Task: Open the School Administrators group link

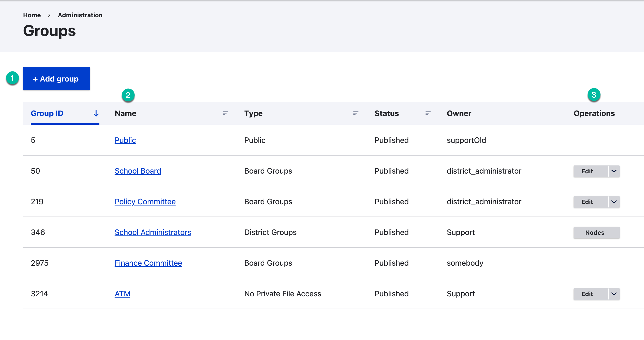Action: click(x=153, y=232)
